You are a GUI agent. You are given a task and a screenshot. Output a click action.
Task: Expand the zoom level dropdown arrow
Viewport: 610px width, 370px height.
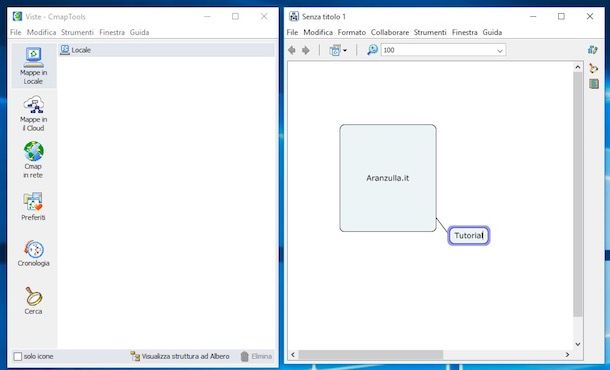tap(500, 51)
